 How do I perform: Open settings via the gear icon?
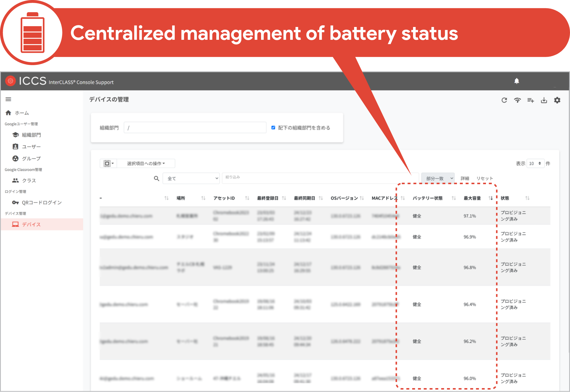pos(557,100)
